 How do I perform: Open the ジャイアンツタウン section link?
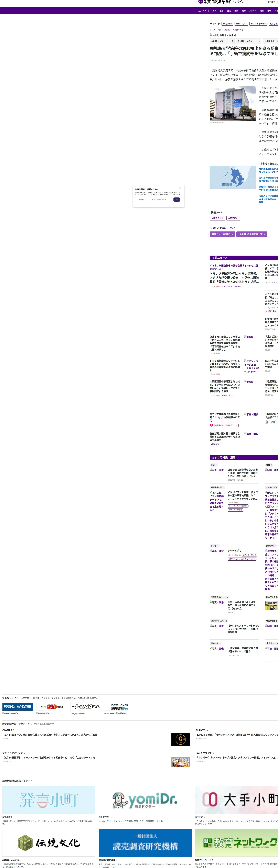tap(14, 753)
